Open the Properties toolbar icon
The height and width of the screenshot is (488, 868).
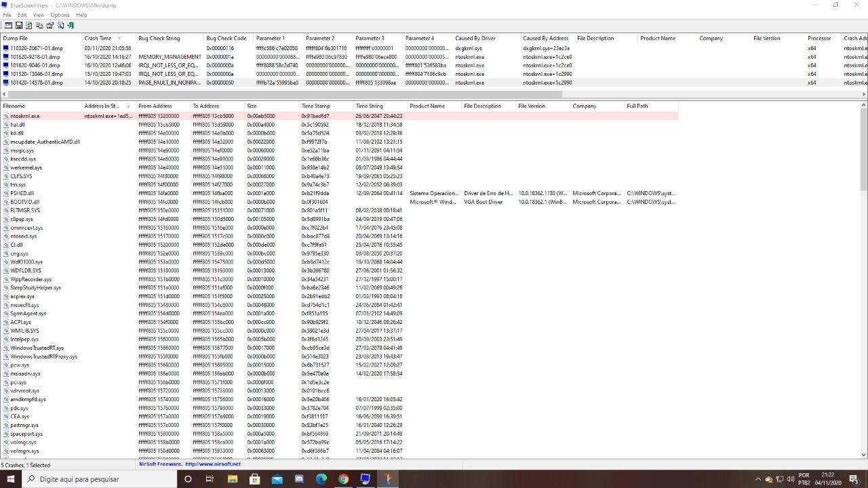tap(50, 25)
